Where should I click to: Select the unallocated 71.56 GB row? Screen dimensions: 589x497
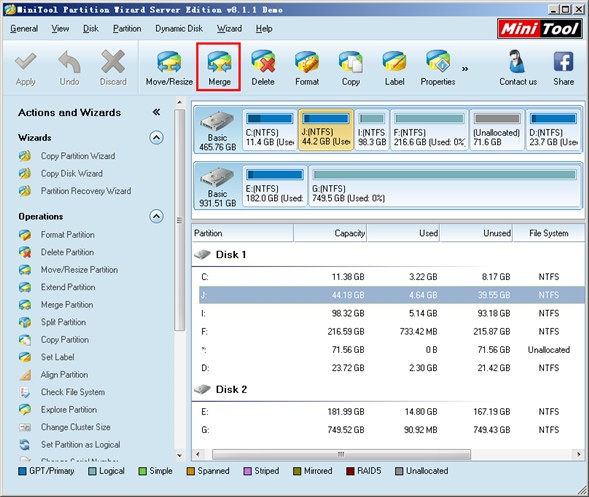(x=391, y=350)
